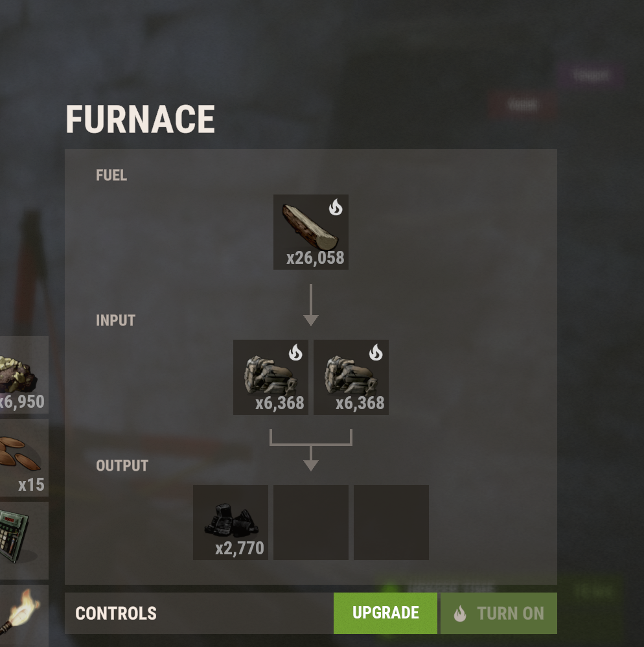Click the flame icon beside Turn On
Image resolution: width=644 pixels, height=647 pixels.
coord(460,613)
